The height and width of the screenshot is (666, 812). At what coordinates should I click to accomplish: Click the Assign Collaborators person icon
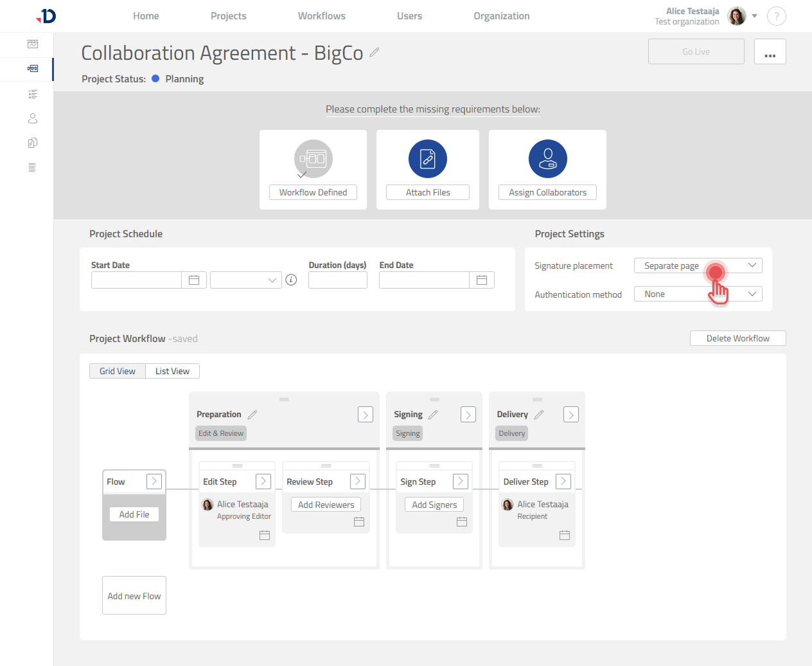pos(547,159)
